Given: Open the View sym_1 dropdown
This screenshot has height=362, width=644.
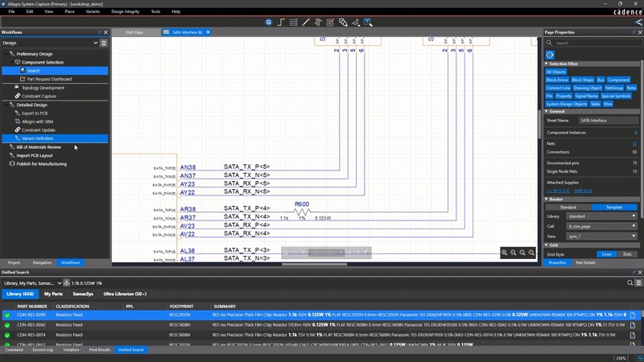Looking at the screenshot, I should [601, 237].
